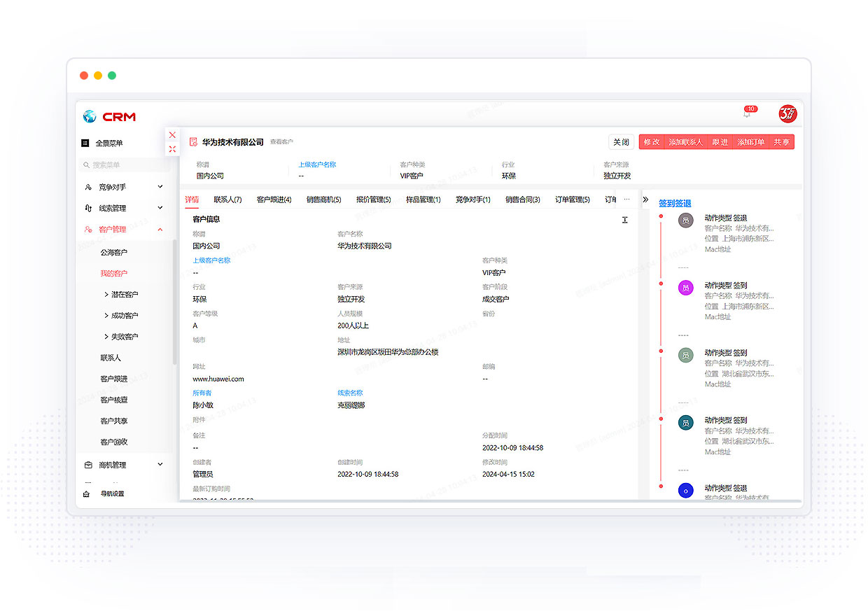868x616 pixels.
Task: Click the gray-green avatar in third record
Action: click(686, 355)
